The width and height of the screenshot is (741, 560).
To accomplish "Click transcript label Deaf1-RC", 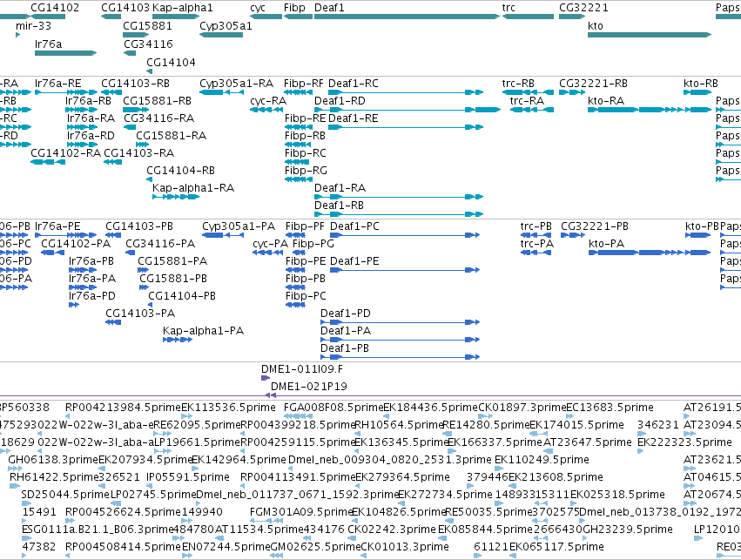I will click(x=353, y=84).
